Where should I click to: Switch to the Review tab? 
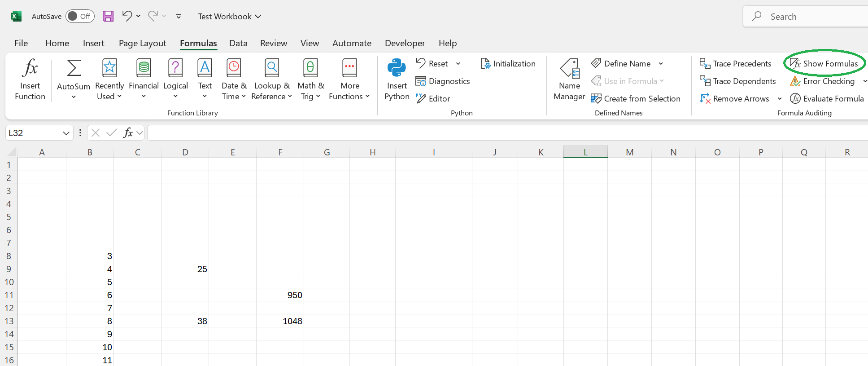point(273,43)
